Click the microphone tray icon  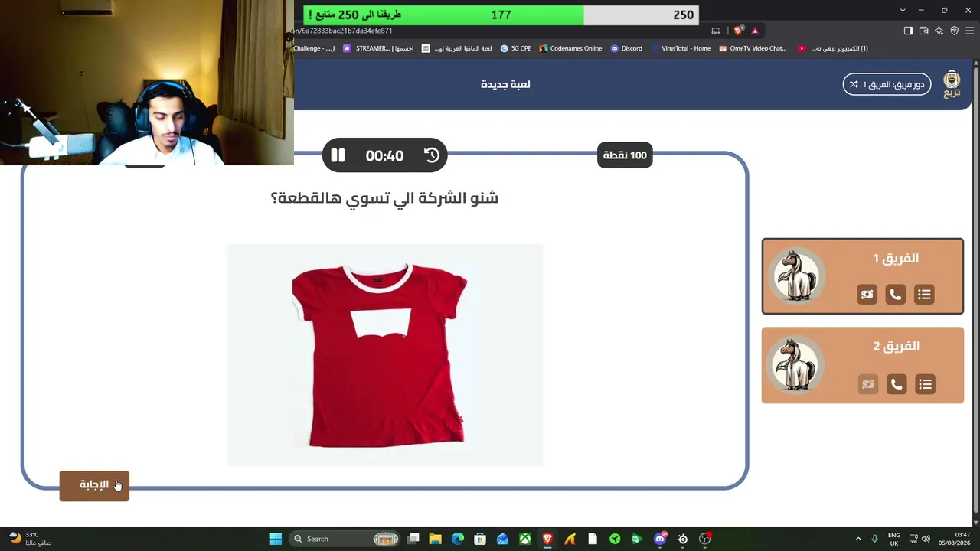tap(874, 539)
